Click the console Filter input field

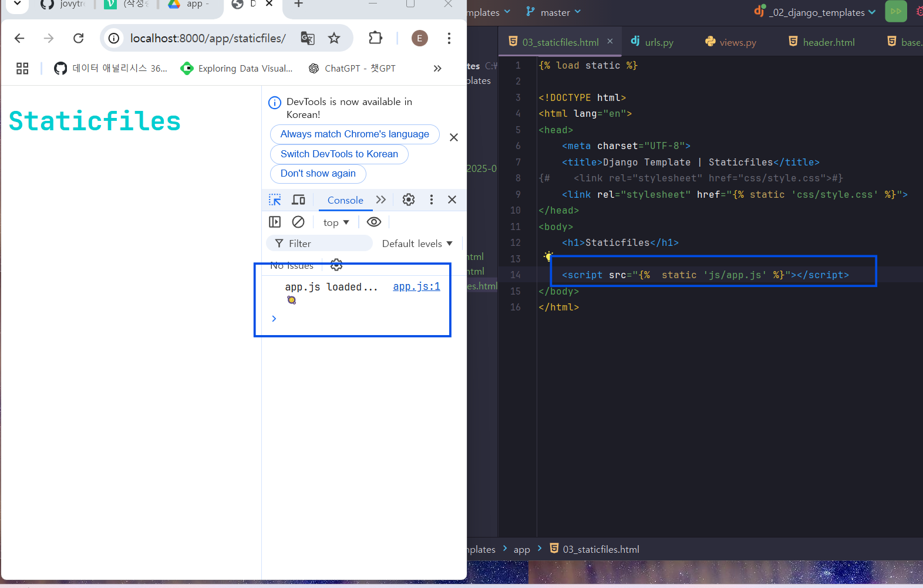coord(319,244)
